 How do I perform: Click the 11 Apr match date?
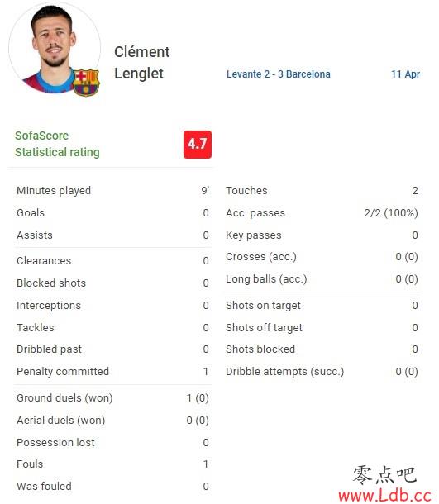pyautogui.click(x=405, y=74)
